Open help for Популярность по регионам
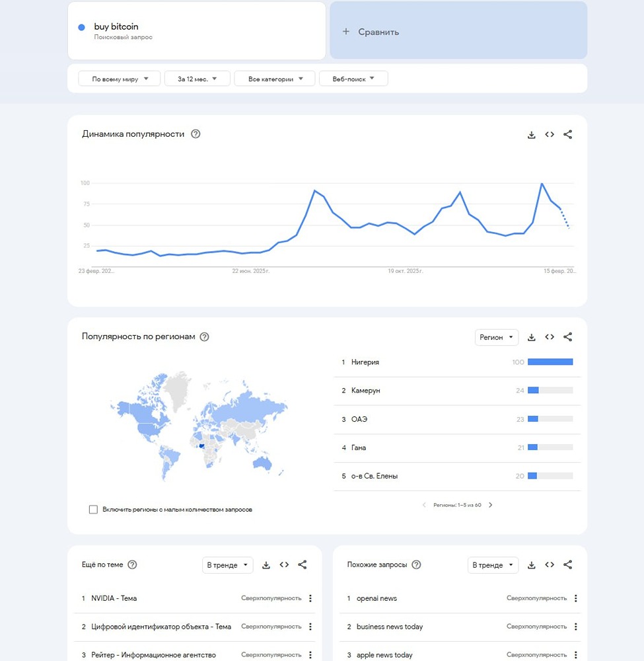Screen dimensions: 644x661 click(x=204, y=337)
